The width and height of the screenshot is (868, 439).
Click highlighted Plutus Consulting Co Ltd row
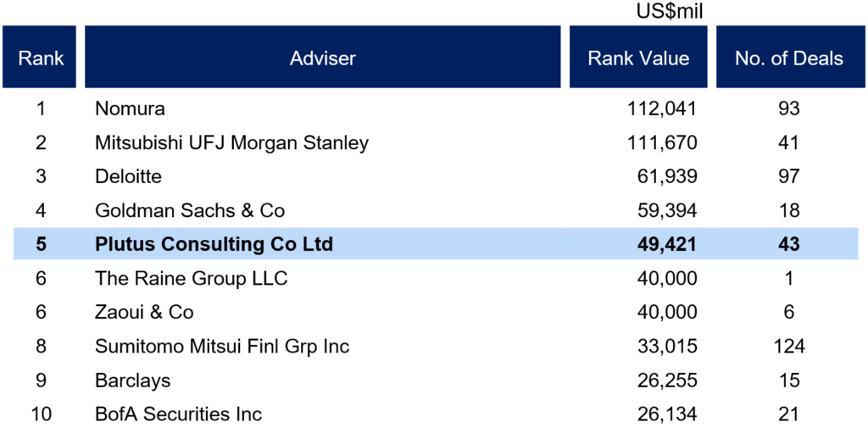click(x=437, y=244)
